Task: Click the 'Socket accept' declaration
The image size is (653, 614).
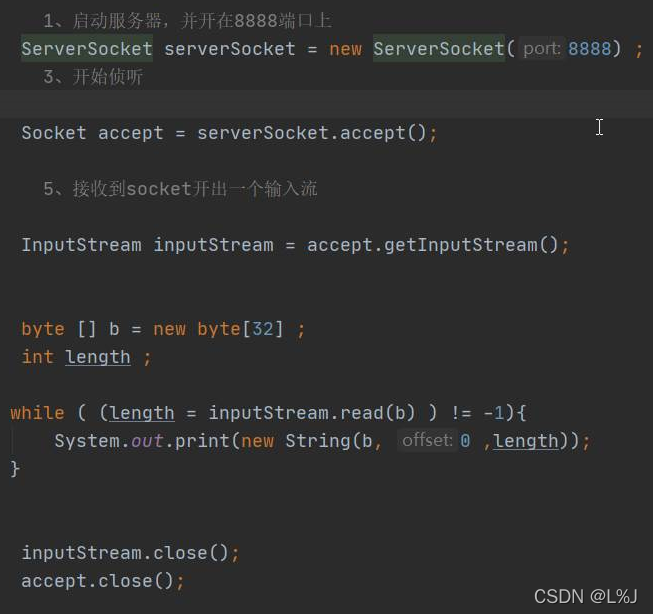Action: (x=92, y=133)
